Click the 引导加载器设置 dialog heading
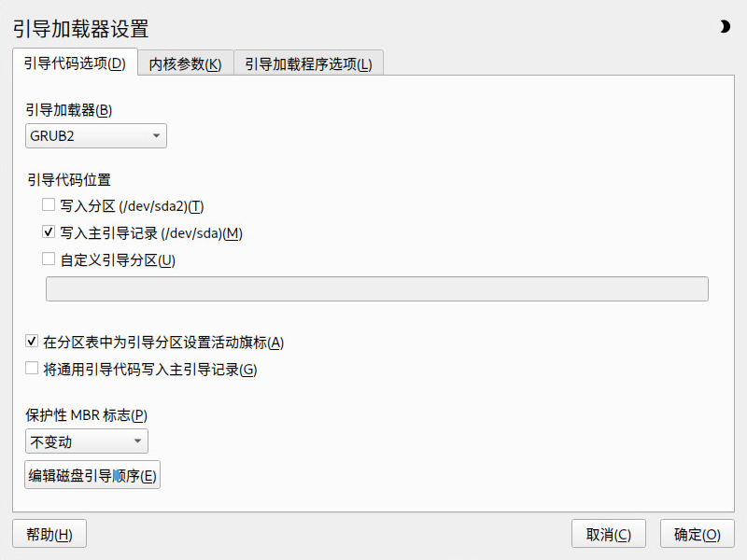The image size is (747, 560). click(80, 29)
